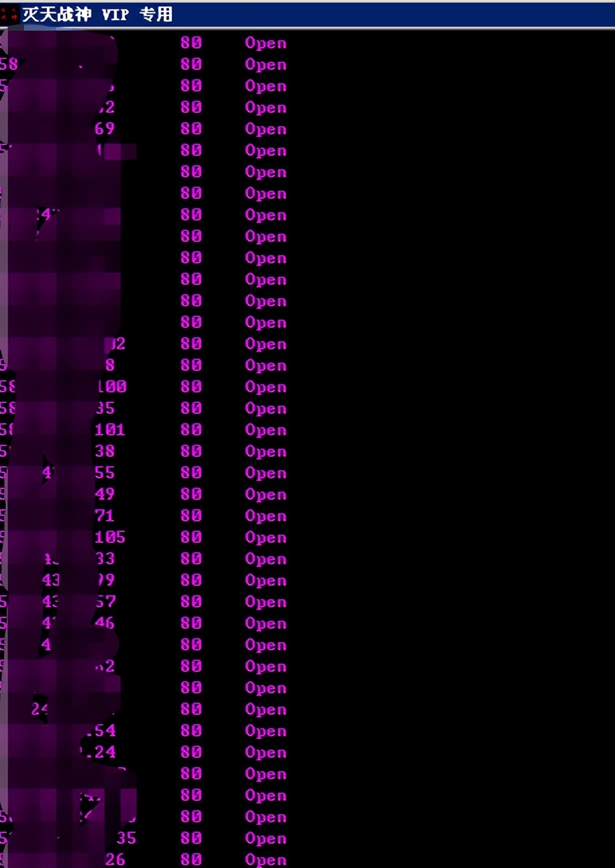Click 'Open' in the row ending .54
Screen dimensions: 615x868
(266, 731)
